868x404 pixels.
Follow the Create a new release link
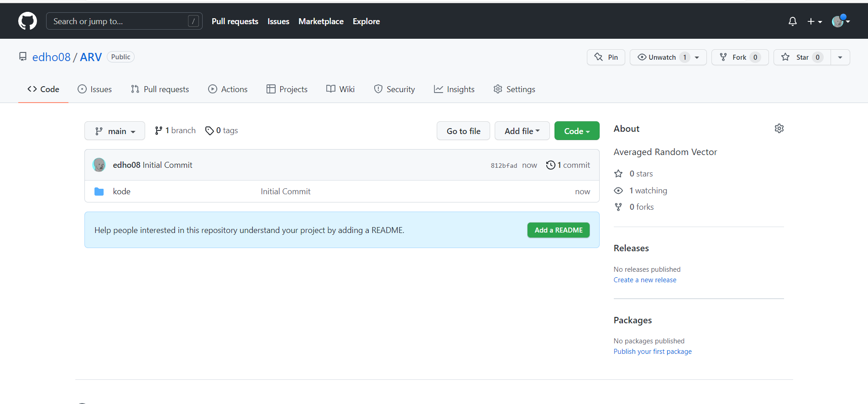click(x=644, y=280)
